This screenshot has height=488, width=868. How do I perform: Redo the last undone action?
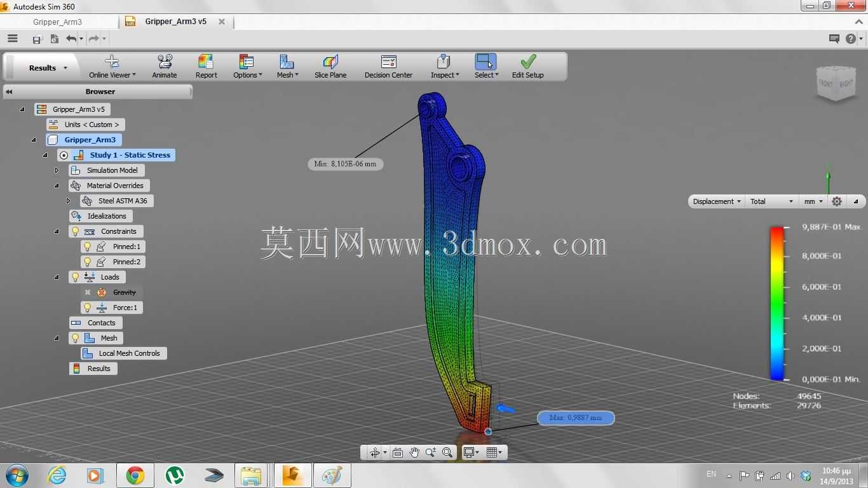click(x=94, y=39)
